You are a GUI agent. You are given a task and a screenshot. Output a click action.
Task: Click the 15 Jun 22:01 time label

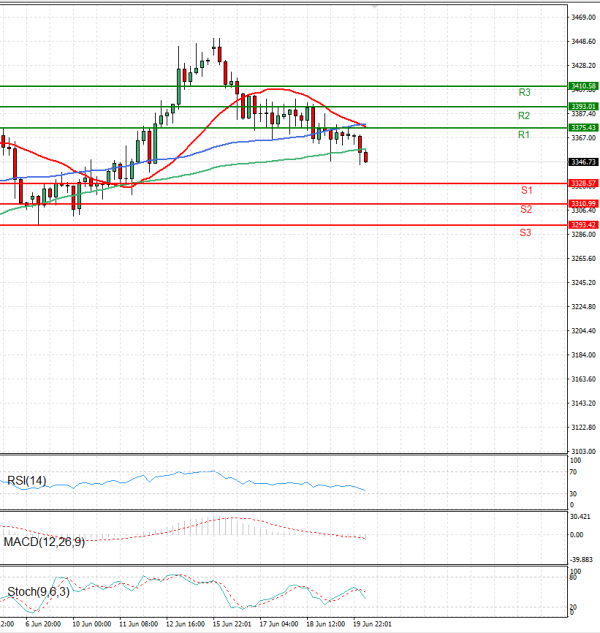pyautogui.click(x=232, y=624)
